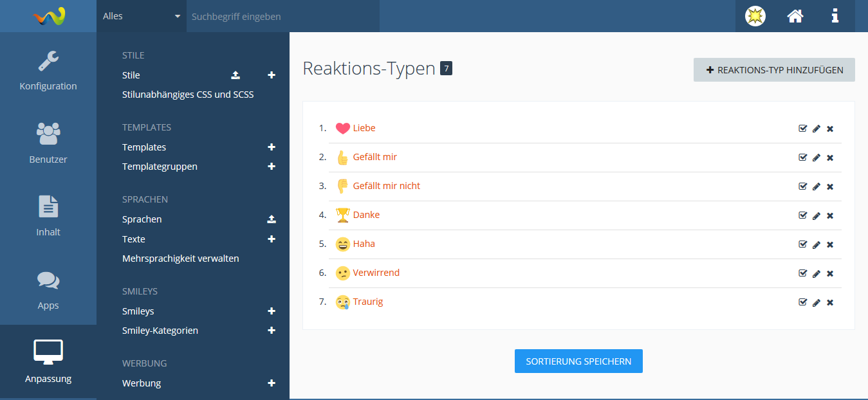
Task: Click the upload icon next to Stile
Action: click(235, 75)
